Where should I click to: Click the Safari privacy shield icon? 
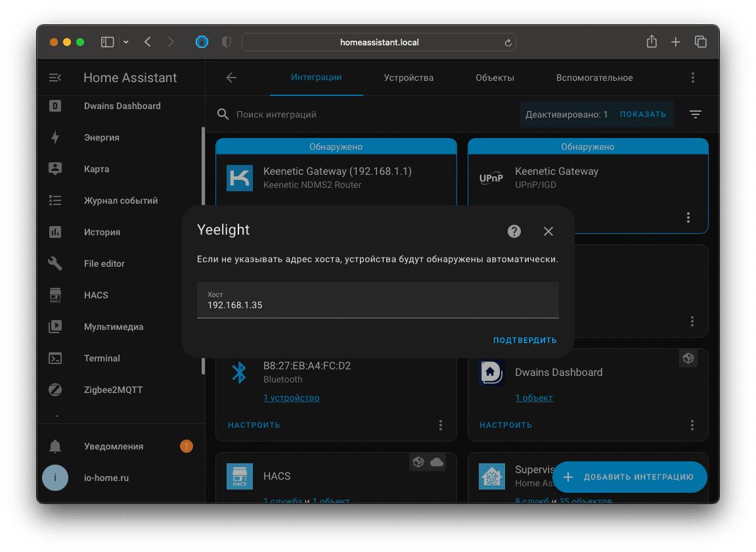pos(226,43)
